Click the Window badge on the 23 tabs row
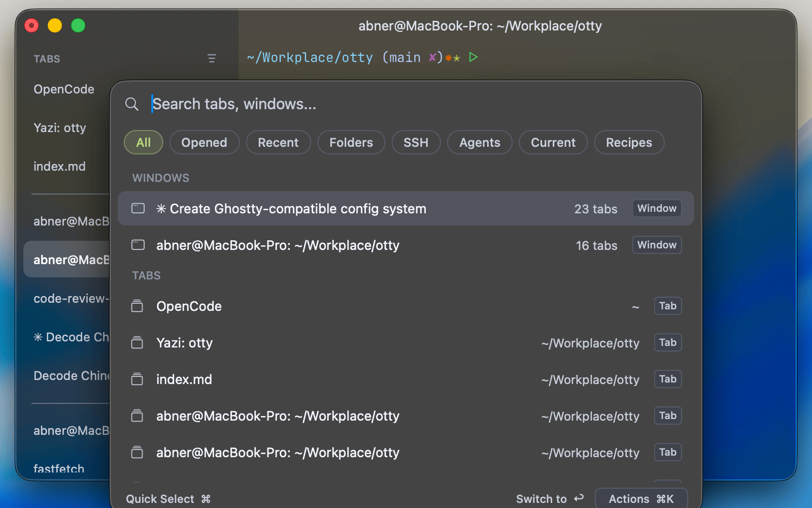Screen dimensions: 812x508 [657, 208]
